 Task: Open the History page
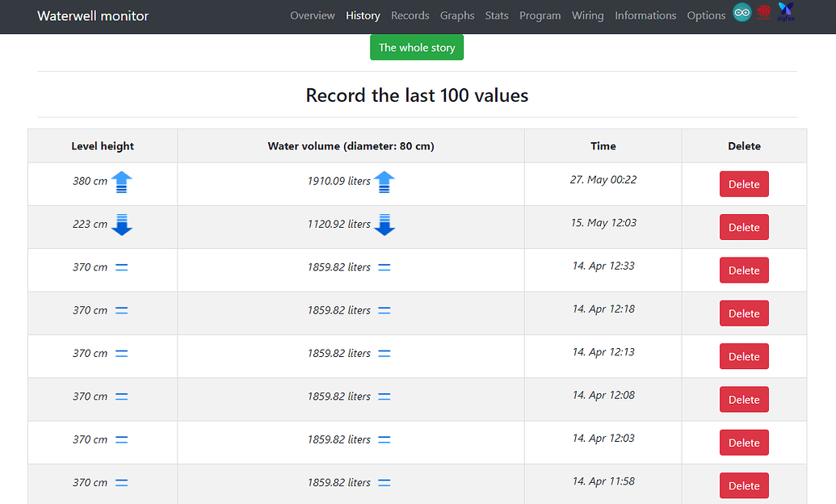[363, 15]
